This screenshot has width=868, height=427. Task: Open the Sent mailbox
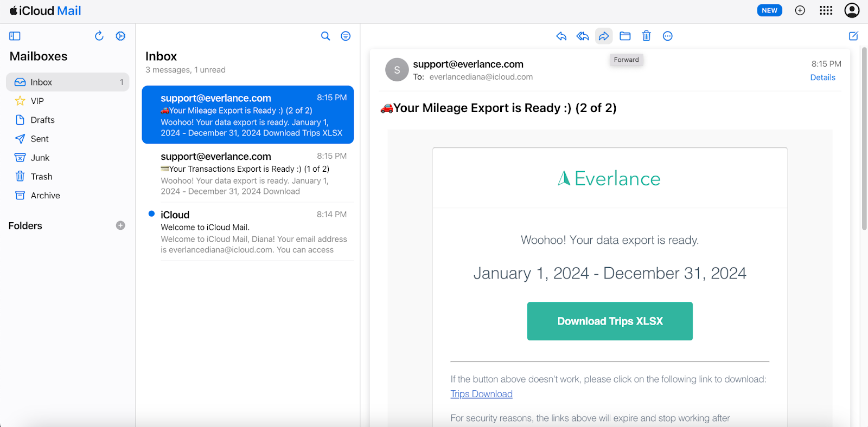click(68, 139)
